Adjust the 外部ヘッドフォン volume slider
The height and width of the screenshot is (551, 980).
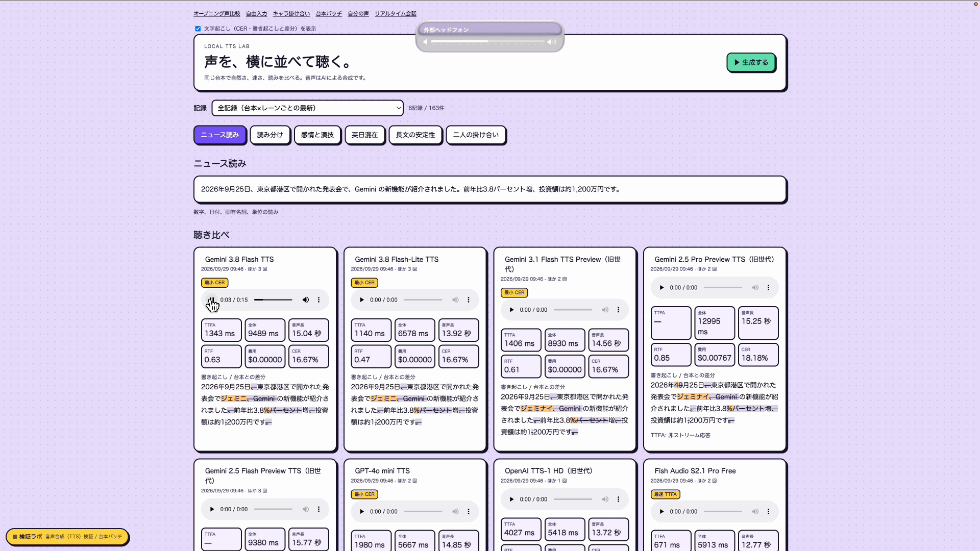[488, 42]
